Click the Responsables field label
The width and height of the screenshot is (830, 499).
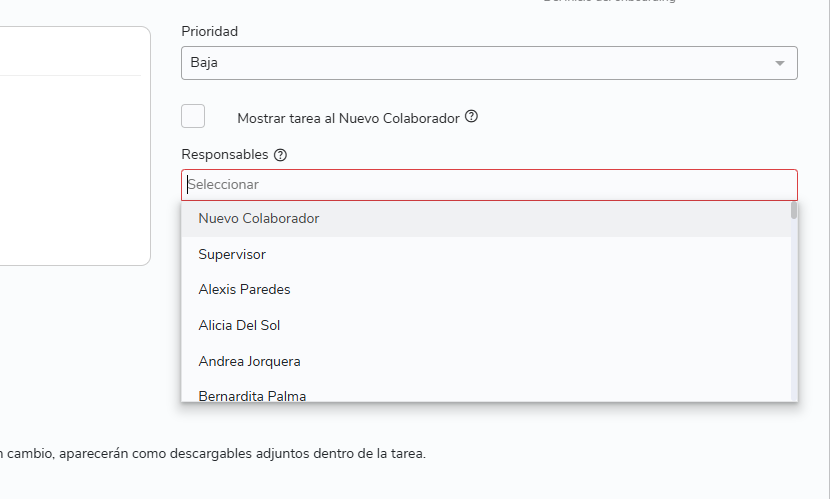(225, 155)
